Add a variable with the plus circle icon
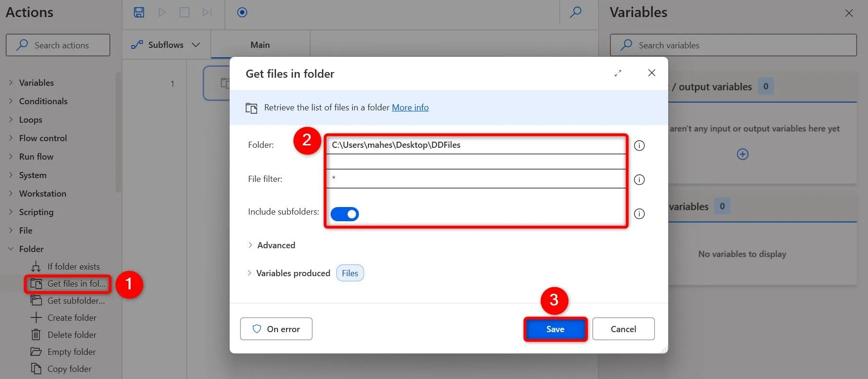The image size is (868, 379). (x=743, y=154)
